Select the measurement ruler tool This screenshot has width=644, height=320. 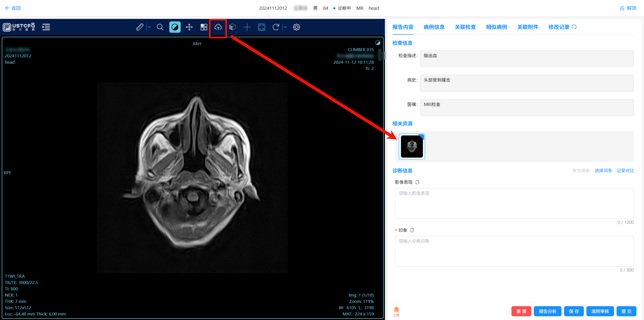pos(140,27)
